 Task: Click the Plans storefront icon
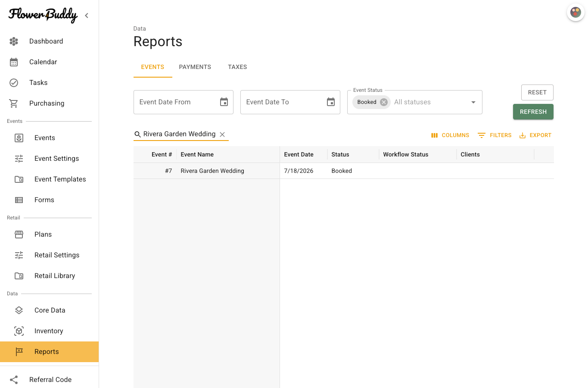click(x=19, y=235)
